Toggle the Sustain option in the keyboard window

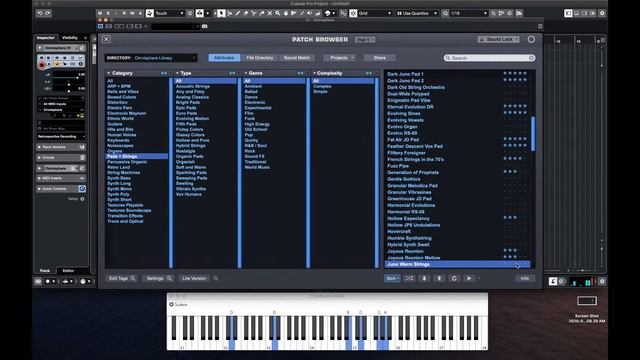click(x=171, y=304)
